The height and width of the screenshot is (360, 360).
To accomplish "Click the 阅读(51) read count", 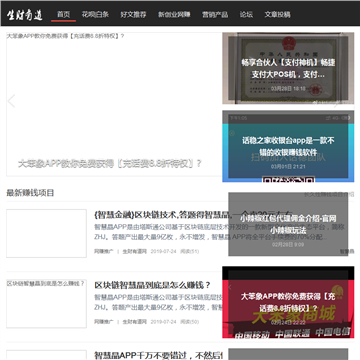I will tap(190, 251).
